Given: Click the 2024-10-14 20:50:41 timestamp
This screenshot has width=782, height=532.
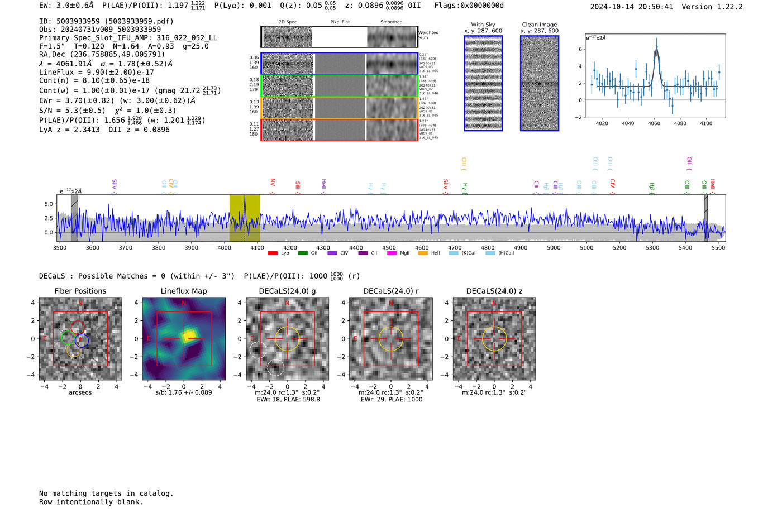Looking at the screenshot, I should [632, 7].
